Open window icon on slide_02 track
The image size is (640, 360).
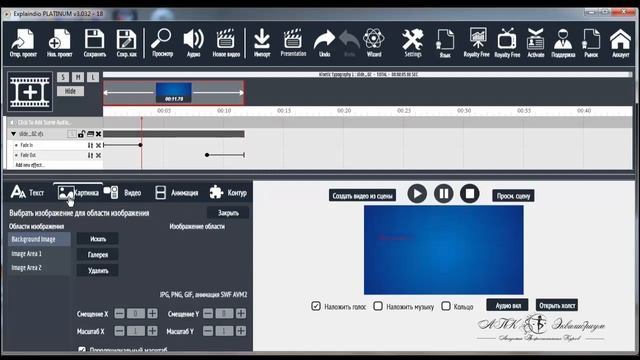pyautogui.click(x=90, y=134)
